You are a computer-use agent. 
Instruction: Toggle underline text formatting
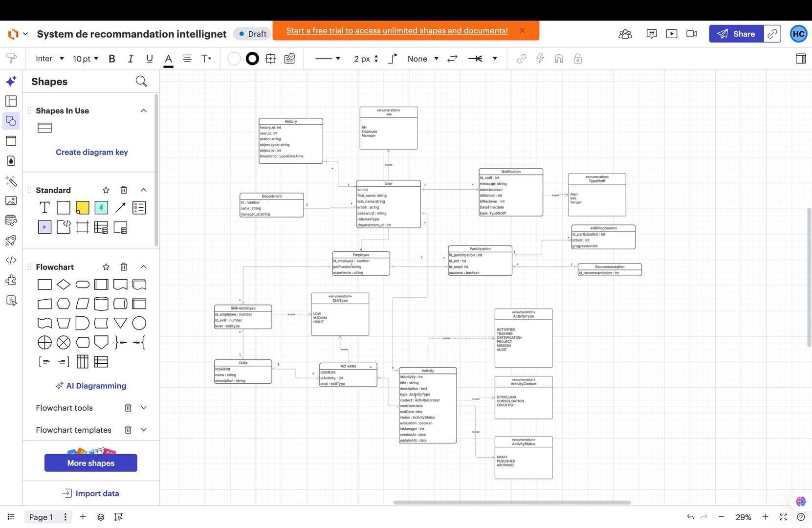149,59
